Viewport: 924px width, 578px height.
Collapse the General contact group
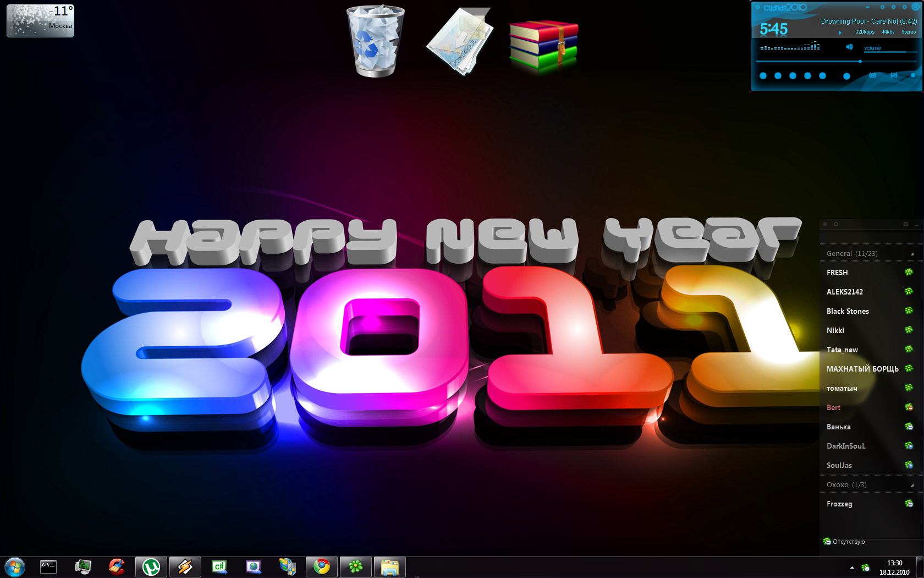pyautogui.click(x=912, y=254)
